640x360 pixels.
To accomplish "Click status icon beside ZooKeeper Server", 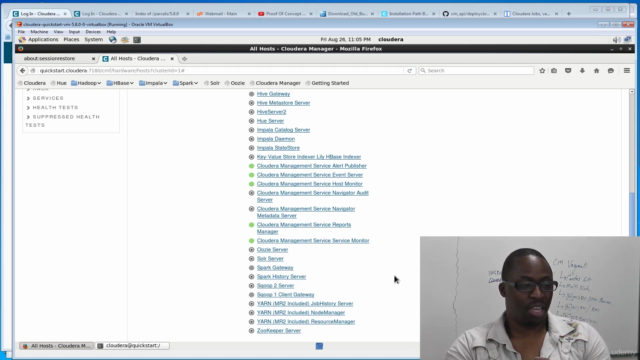I will (x=251, y=331).
